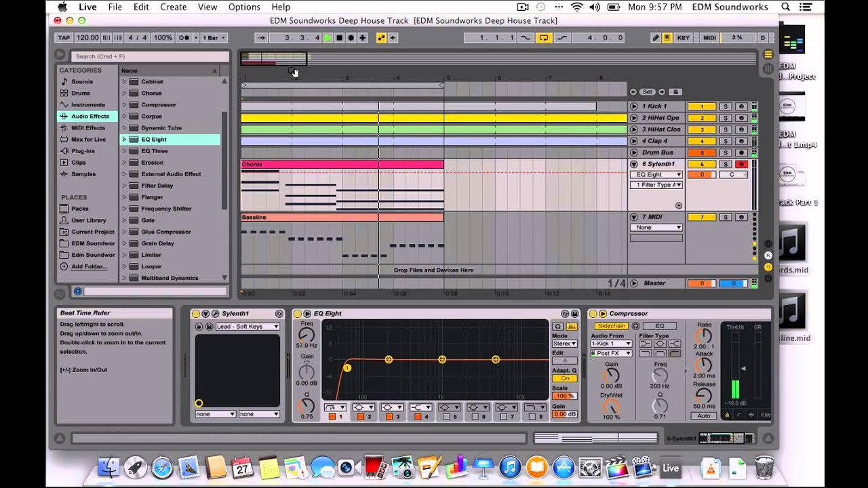The width and height of the screenshot is (868, 488).
Task: Click the TAP tempo button
Action: tap(64, 38)
